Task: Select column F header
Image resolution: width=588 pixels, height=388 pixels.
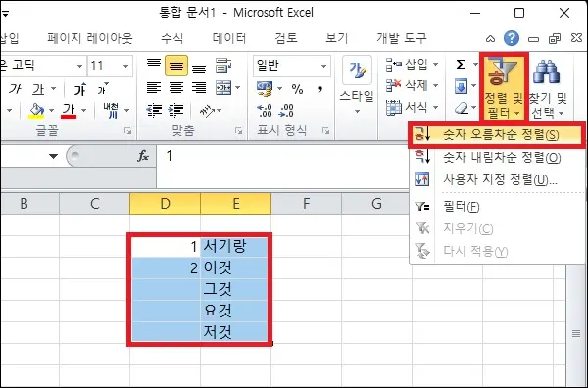Action: pyautogui.click(x=307, y=204)
